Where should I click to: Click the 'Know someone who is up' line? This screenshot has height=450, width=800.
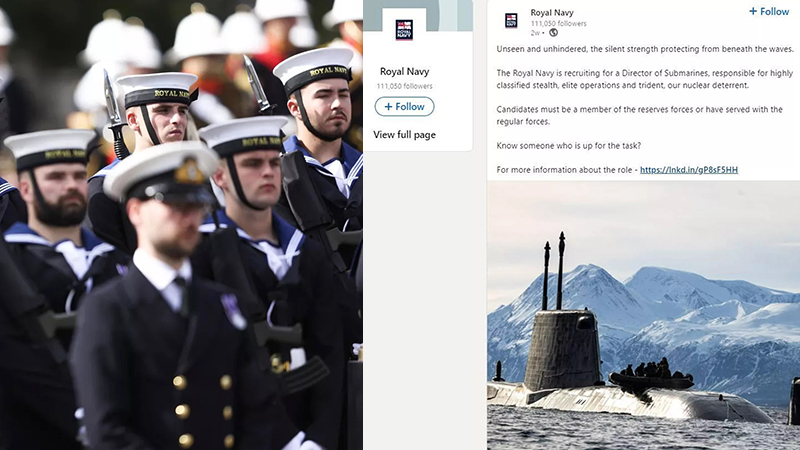click(x=568, y=146)
